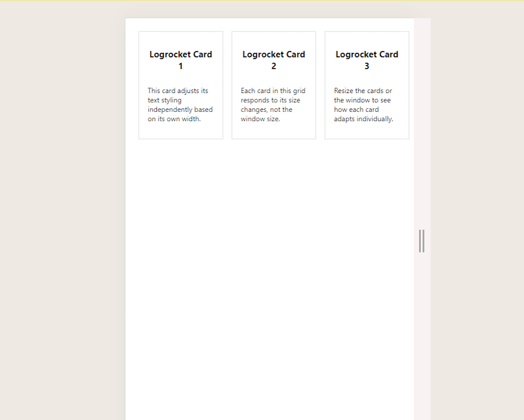This screenshot has width=524, height=420.
Task: Click the number '3' under Logrocket Card
Action: coord(367,66)
